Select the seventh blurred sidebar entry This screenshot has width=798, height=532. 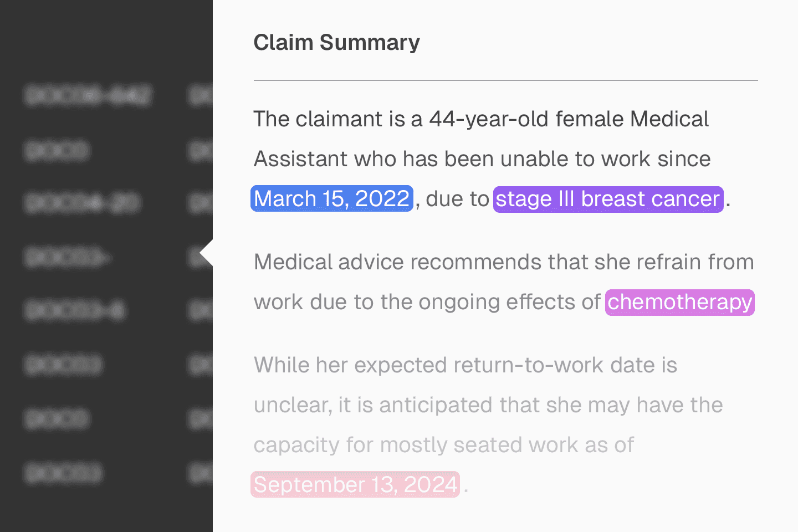(x=57, y=418)
